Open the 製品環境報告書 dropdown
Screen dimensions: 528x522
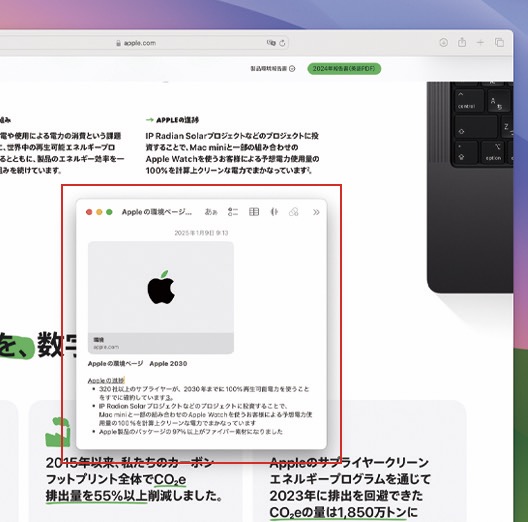click(x=273, y=69)
